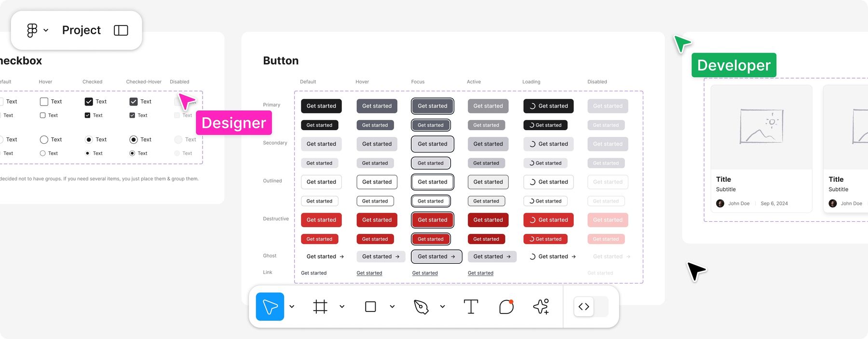This screenshot has width=868, height=339.
Task: Select the Comment tool with red dot
Action: pyautogui.click(x=506, y=307)
